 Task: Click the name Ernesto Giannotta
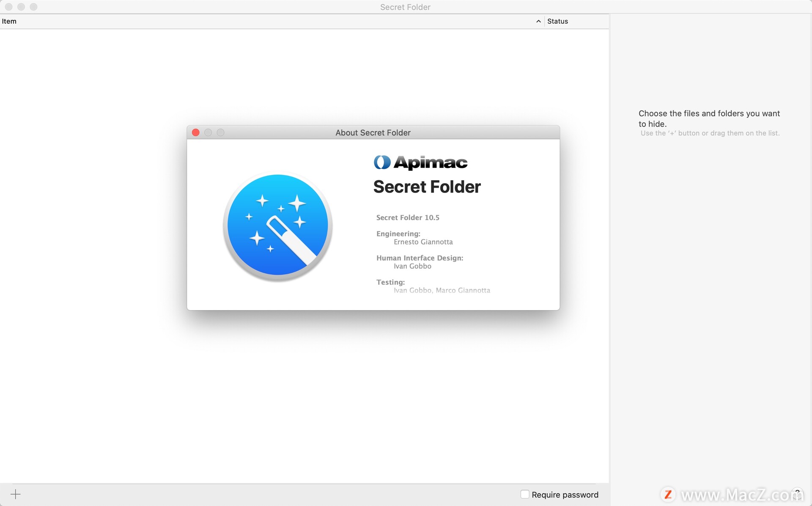pos(423,242)
